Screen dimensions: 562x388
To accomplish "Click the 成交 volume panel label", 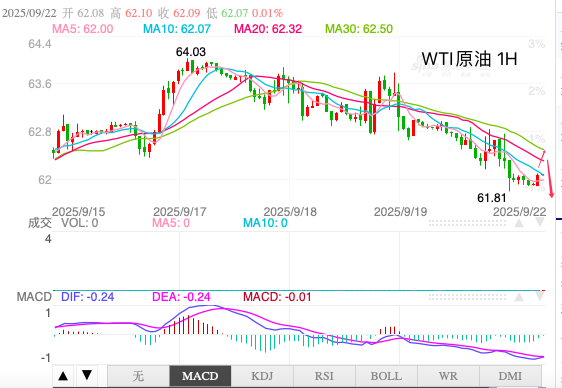I will pos(40,223).
